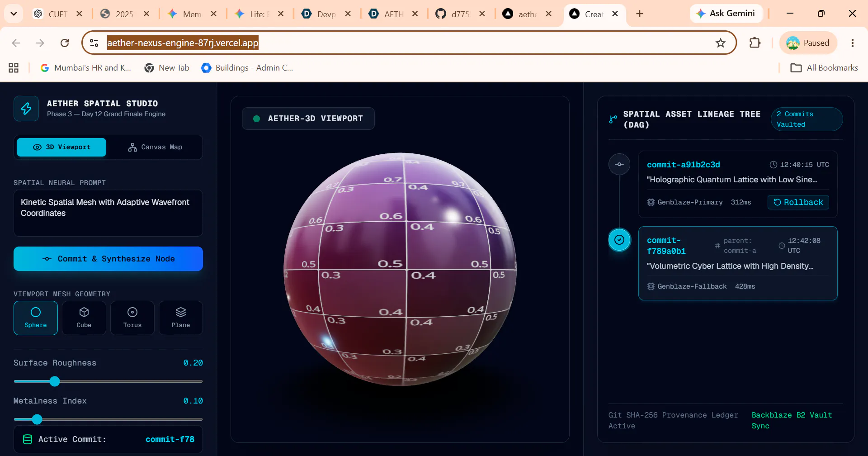Open a new browser tab
This screenshot has width=868, height=456.
pos(640,14)
